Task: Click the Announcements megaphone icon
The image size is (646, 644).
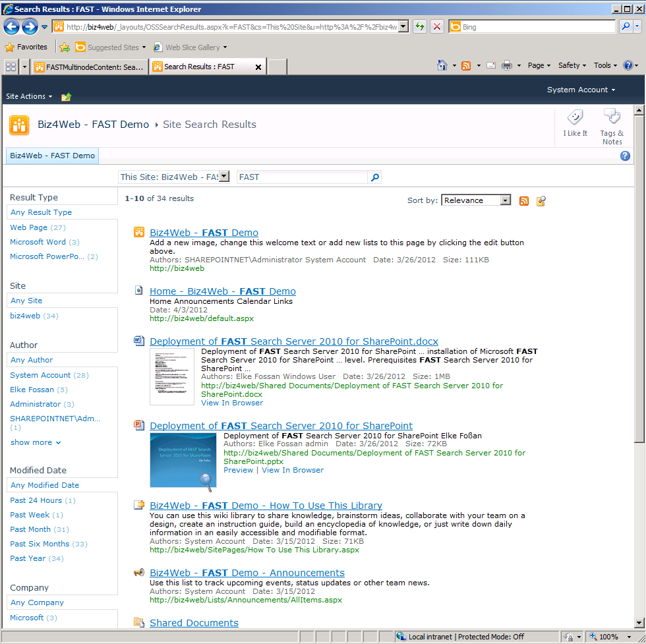Action: [139, 572]
